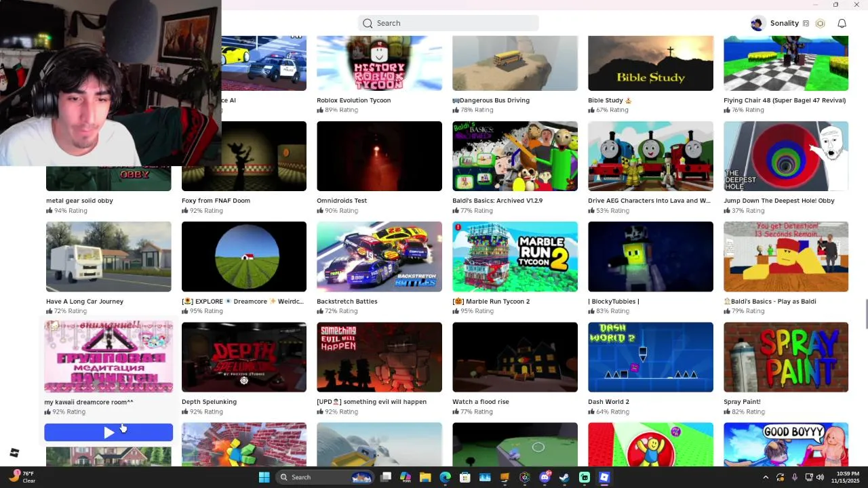Show hidden system tray icons
Viewport: 868px width, 488px height.
pos(766,477)
